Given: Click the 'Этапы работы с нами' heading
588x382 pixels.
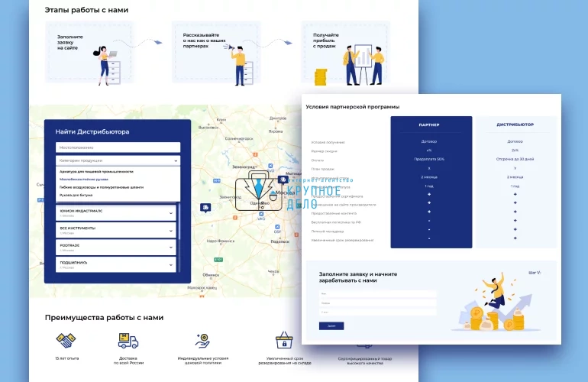Looking at the screenshot, I should (x=86, y=10).
